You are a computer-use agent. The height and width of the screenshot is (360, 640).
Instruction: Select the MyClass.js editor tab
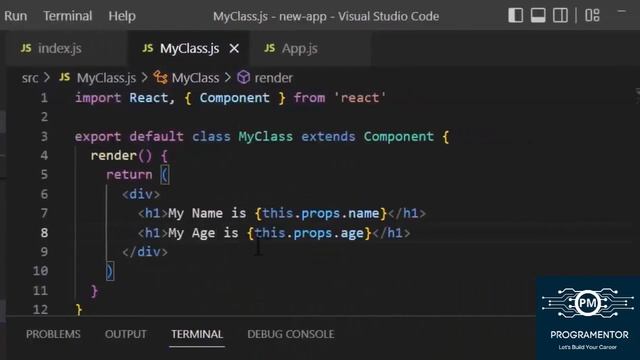[189, 48]
